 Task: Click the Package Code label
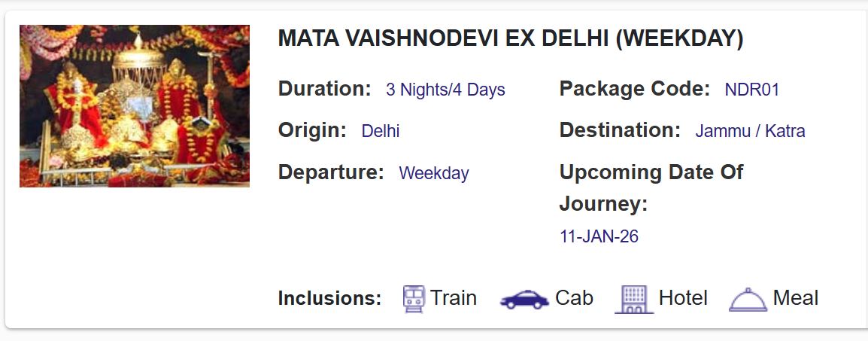coord(635,90)
